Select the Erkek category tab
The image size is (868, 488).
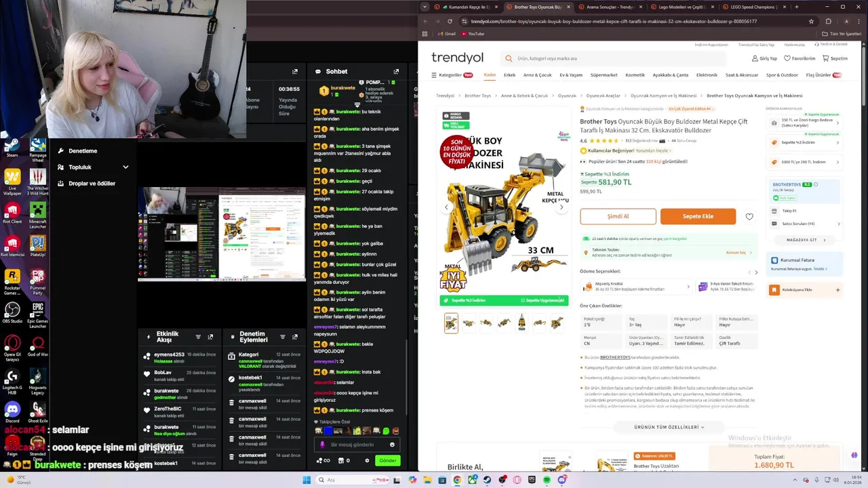tap(509, 75)
